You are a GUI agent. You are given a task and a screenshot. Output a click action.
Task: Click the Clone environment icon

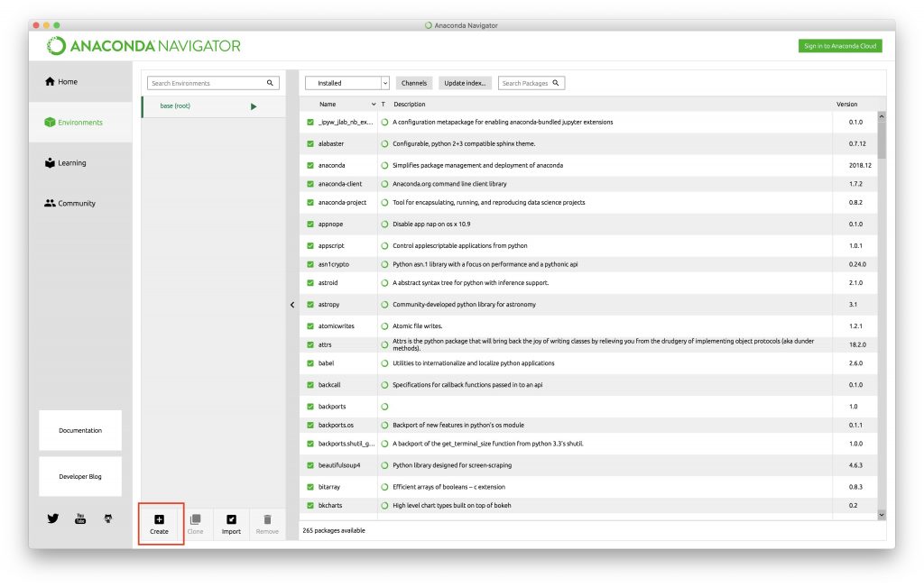coord(195,519)
